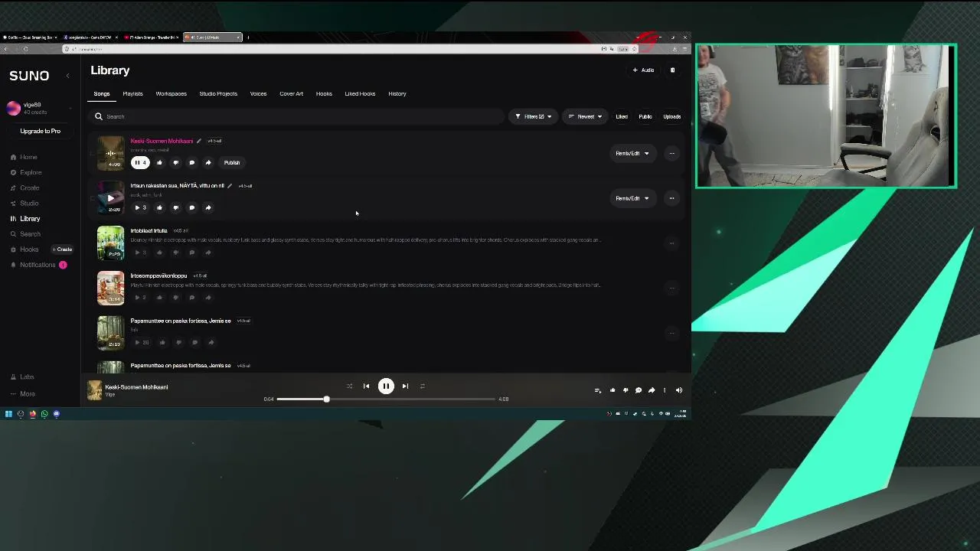Click the library Search field
The image size is (980, 551).
pyautogui.click(x=297, y=116)
